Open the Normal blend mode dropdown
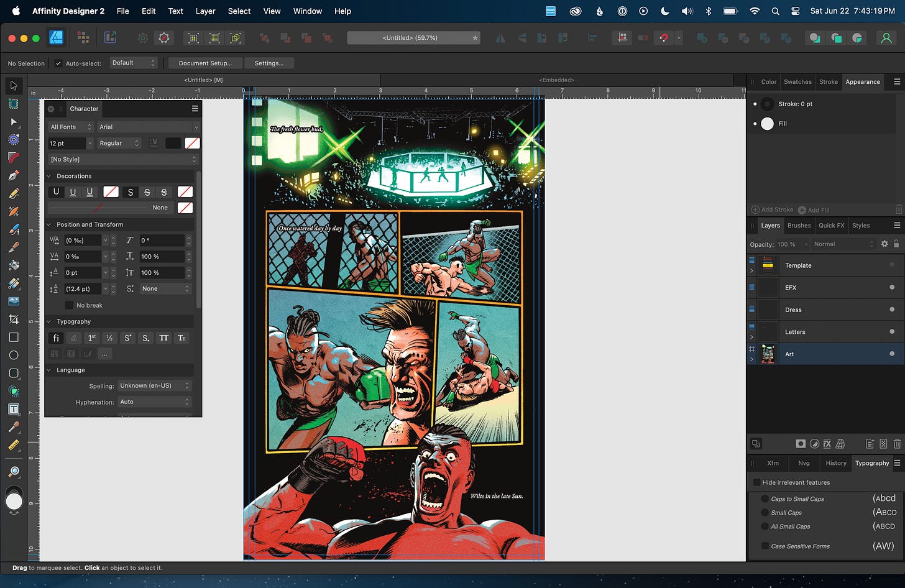 pyautogui.click(x=844, y=244)
